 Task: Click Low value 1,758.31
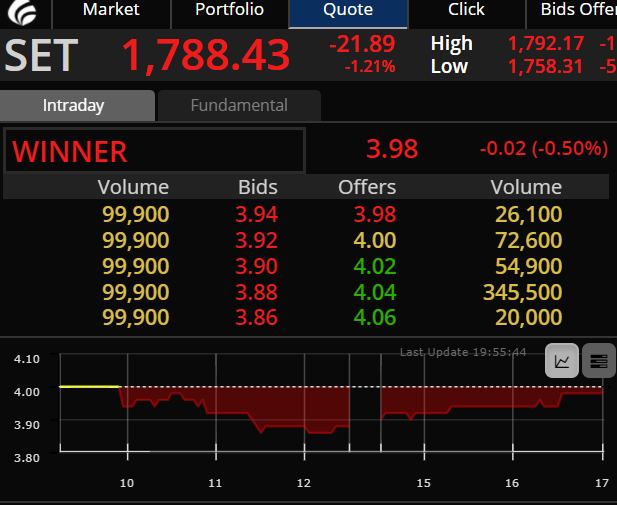(x=545, y=67)
